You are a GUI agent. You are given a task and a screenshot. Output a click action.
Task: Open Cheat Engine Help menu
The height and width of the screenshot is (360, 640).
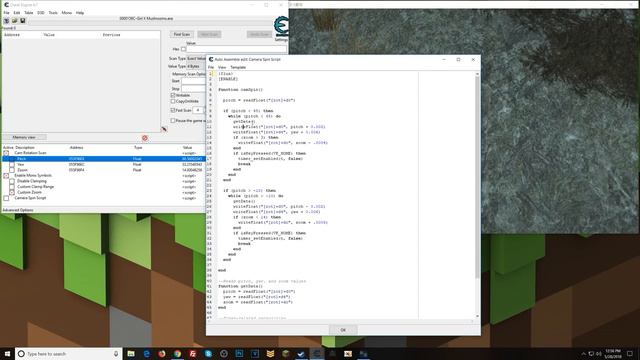tap(80, 13)
